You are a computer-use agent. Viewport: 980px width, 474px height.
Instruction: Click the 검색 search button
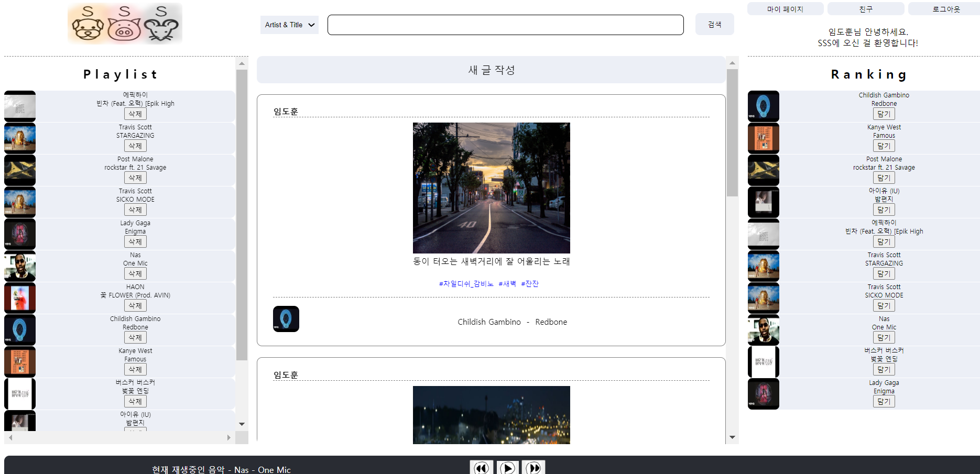715,25
